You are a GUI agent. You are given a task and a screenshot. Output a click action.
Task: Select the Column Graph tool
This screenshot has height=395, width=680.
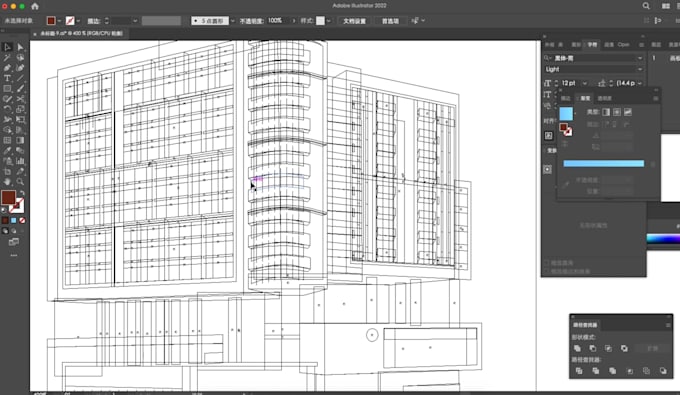tap(20, 161)
